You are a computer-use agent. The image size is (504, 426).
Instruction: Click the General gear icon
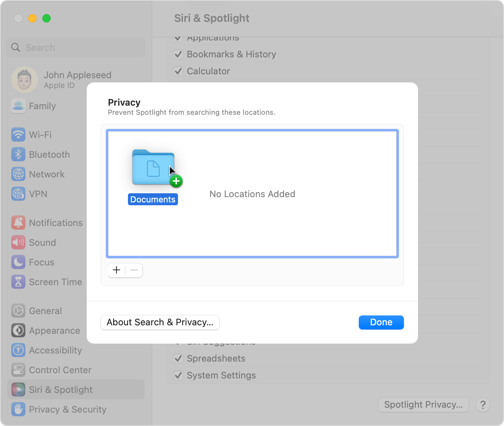18,311
